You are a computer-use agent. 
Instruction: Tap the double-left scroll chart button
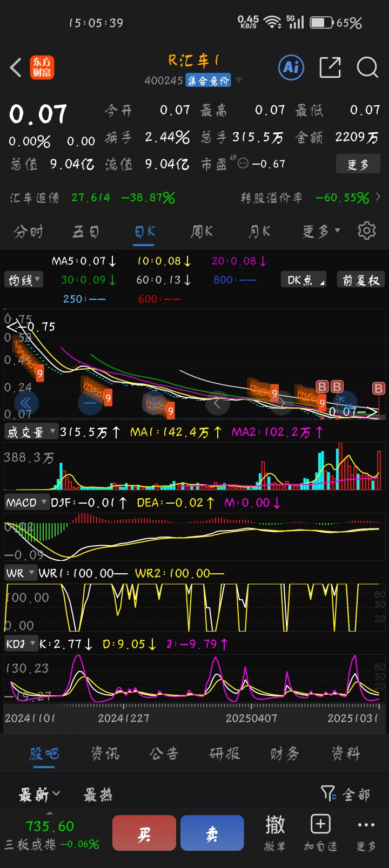point(25,403)
